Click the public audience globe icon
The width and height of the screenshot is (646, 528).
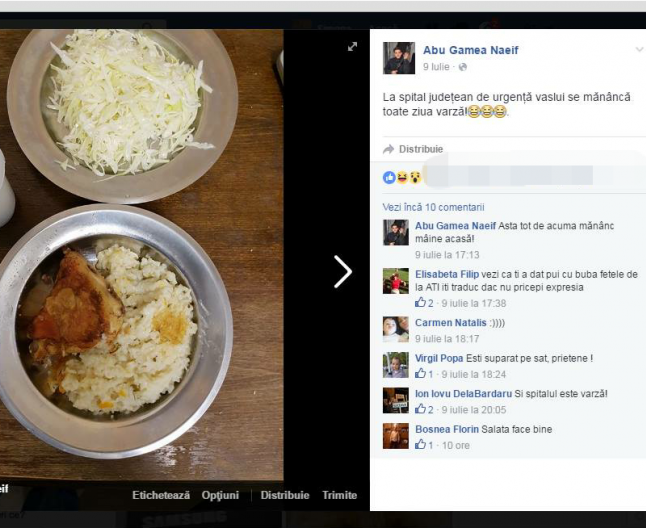(x=463, y=67)
